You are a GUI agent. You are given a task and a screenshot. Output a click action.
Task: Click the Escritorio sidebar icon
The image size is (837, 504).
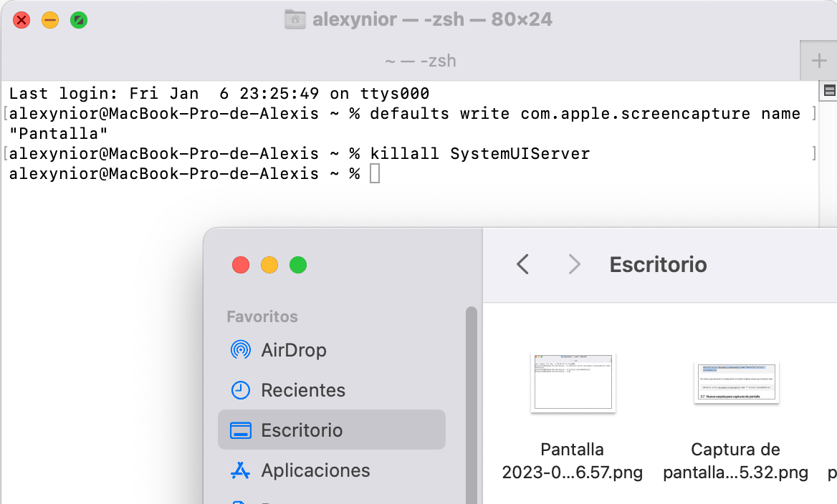tap(242, 430)
